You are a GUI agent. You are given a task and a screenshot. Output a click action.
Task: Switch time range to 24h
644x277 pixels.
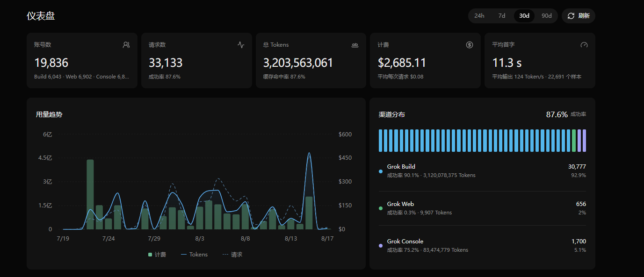[479, 16]
